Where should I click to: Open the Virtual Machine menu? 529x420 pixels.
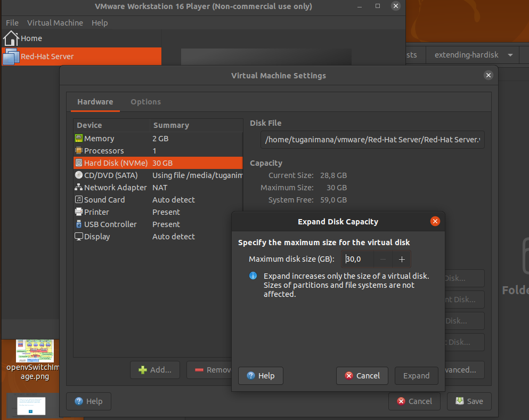click(x=55, y=23)
